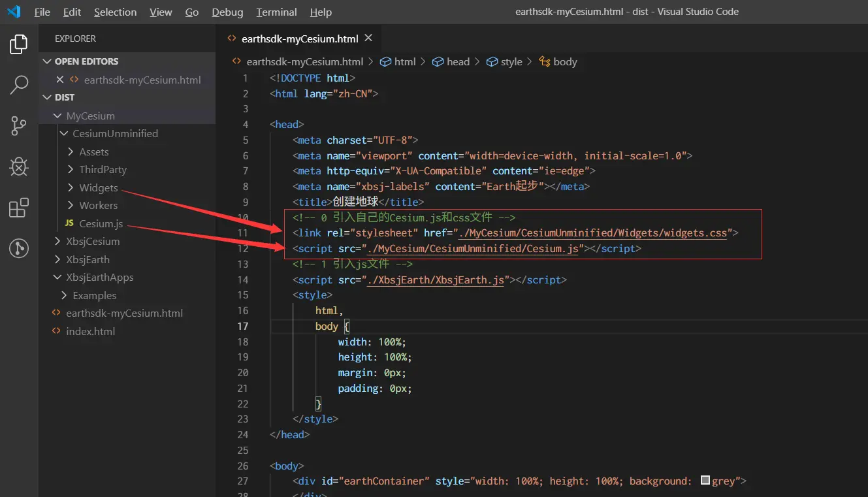The height and width of the screenshot is (497, 868).
Task: Open the Terminal menu
Action: click(x=277, y=12)
